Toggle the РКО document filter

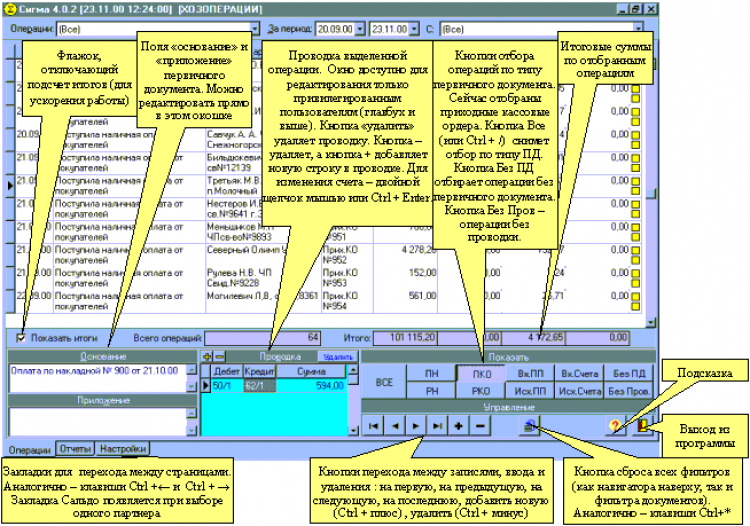pos(481,391)
